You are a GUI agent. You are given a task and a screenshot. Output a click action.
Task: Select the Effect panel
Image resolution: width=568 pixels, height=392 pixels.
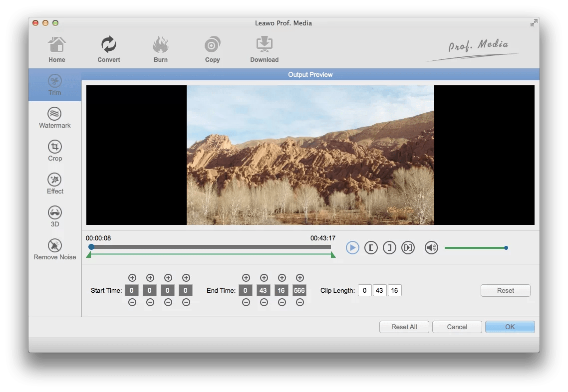tap(55, 184)
